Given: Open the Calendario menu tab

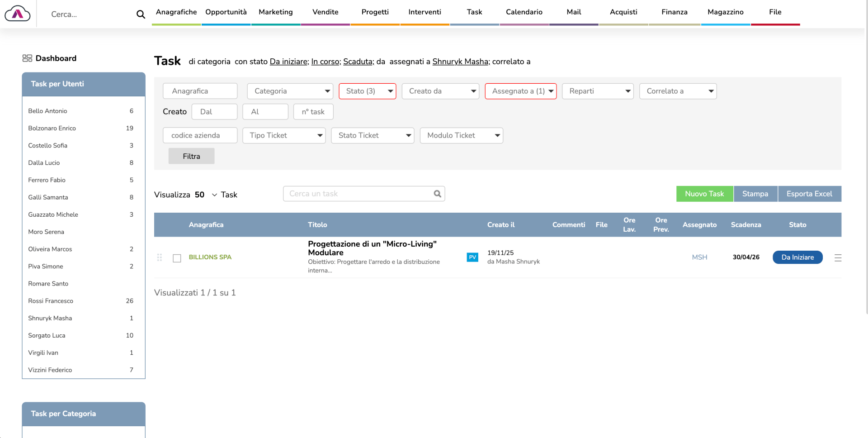Looking at the screenshot, I should click(x=524, y=12).
